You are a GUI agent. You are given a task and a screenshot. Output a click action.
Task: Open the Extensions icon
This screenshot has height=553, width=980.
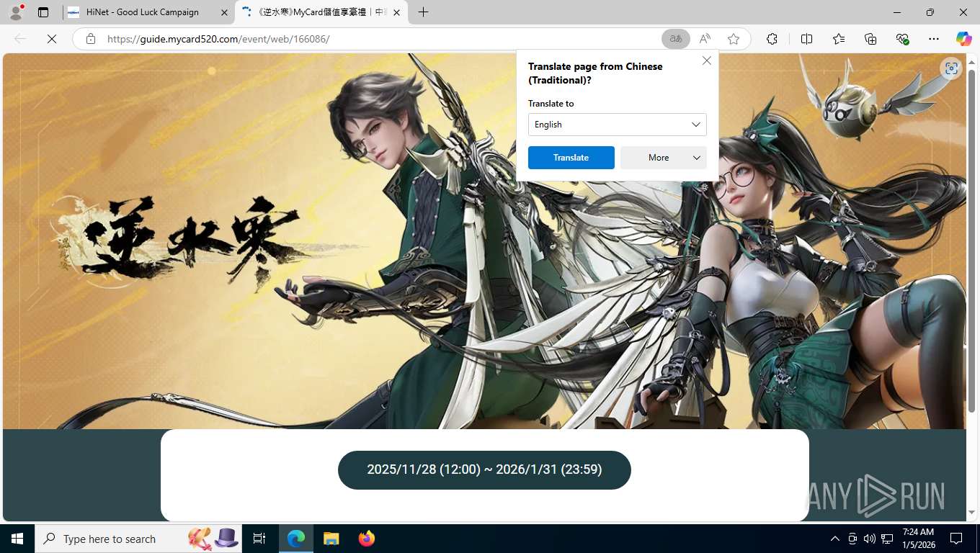point(772,39)
